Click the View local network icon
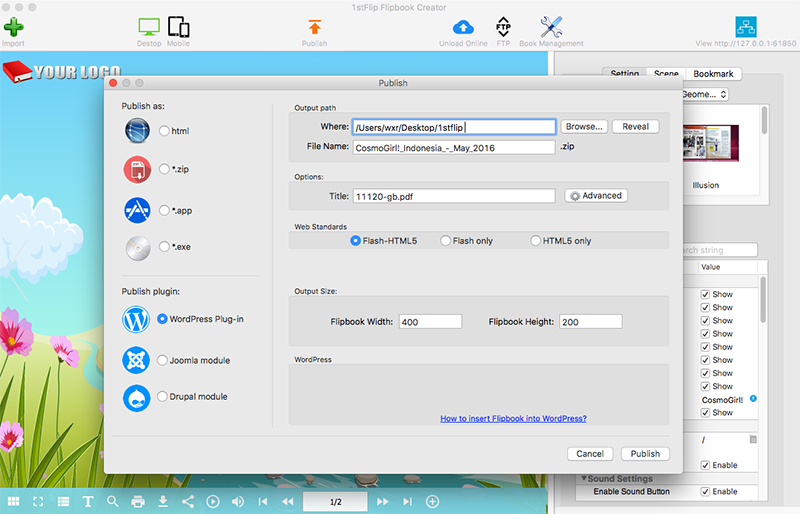This screenshot has width=800, height=514. 746,27
